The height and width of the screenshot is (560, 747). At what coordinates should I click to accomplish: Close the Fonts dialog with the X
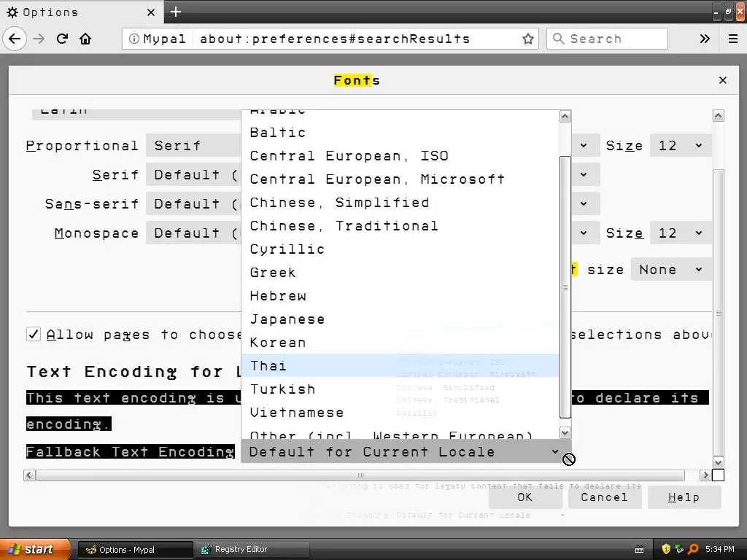point(723,80)
